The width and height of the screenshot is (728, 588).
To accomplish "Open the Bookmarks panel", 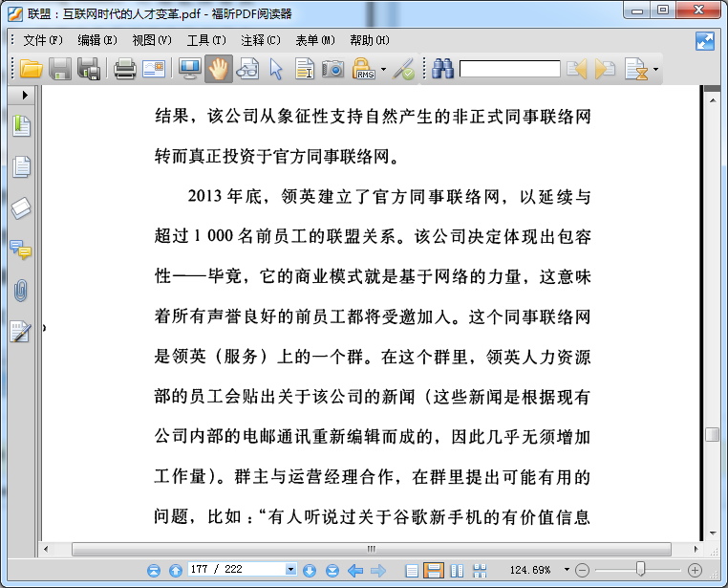I will pyautogui.click(x=21, y=126).
